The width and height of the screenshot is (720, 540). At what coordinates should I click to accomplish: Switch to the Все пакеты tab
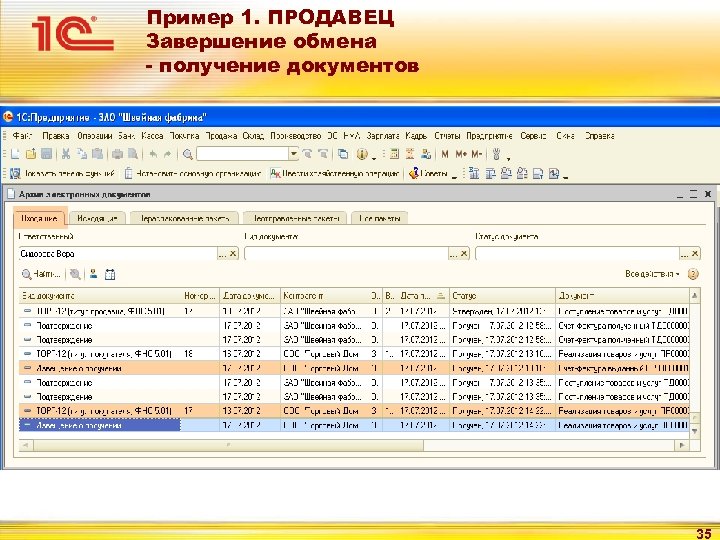point(380,219)
